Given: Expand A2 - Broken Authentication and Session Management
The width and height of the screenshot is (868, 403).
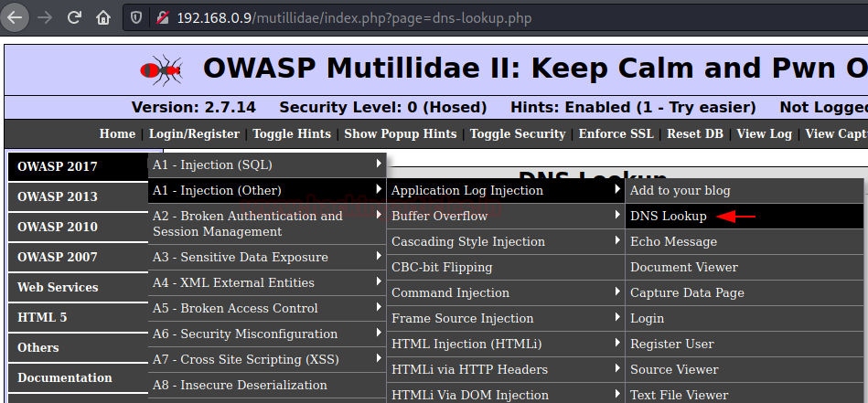Looking at the screenshot, I should [x=267, y=224].
